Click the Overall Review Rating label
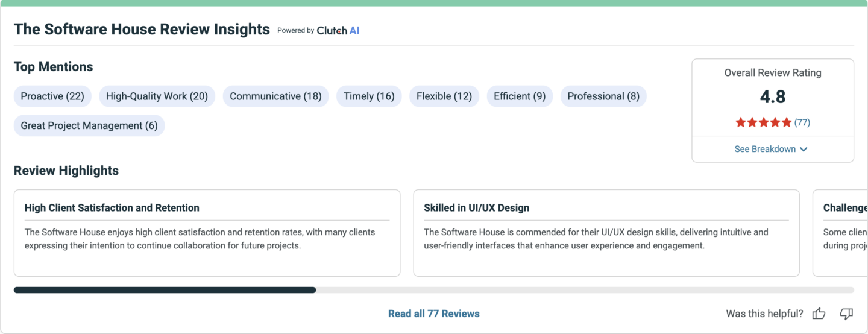This screenshot has width=868, height=334. click(773, 72)
